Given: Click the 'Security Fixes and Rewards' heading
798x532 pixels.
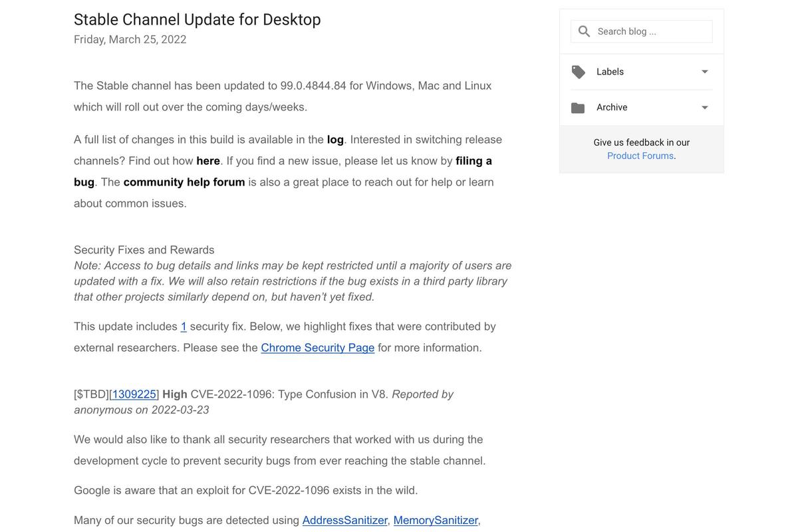Looking at the screenshot, I should tap(144, 250).
